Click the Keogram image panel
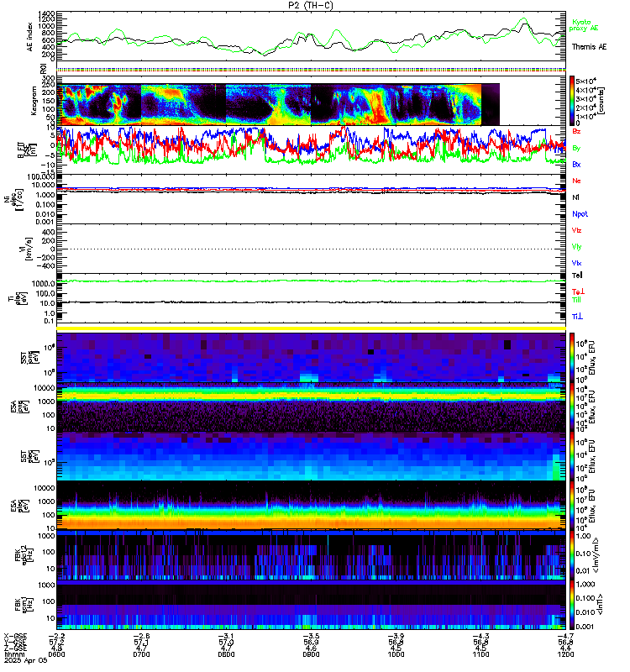 (x=311, y=101)
